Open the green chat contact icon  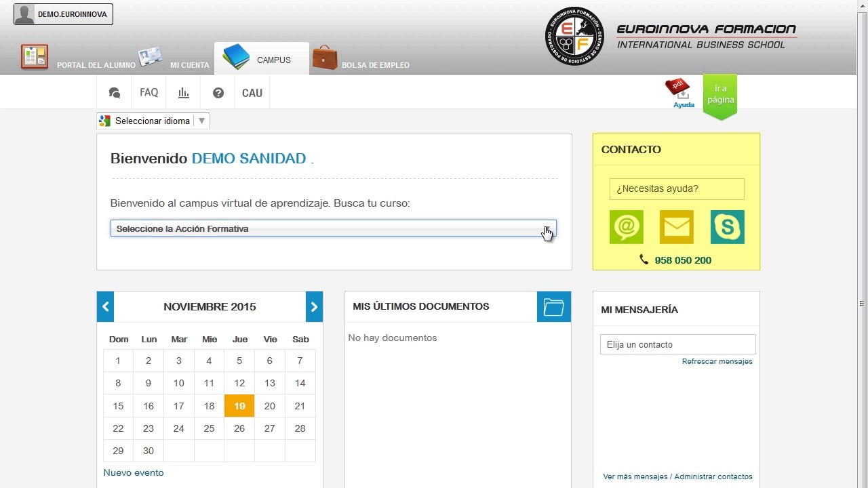tap(627, 227)
